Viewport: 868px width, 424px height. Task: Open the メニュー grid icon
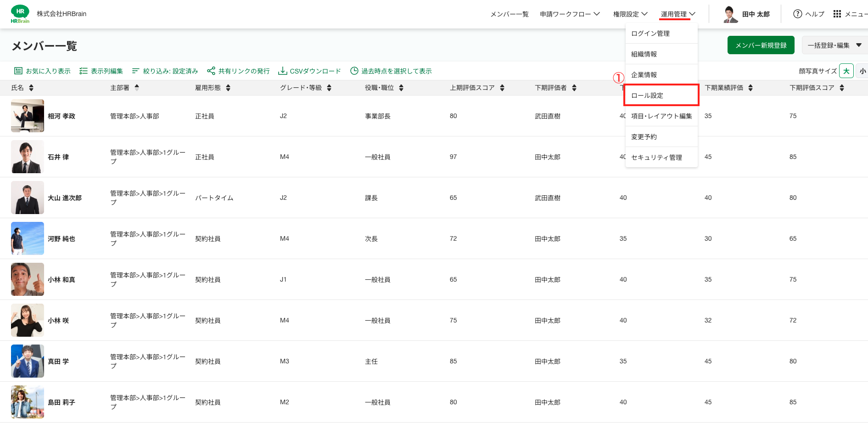[x=837, y=14]
